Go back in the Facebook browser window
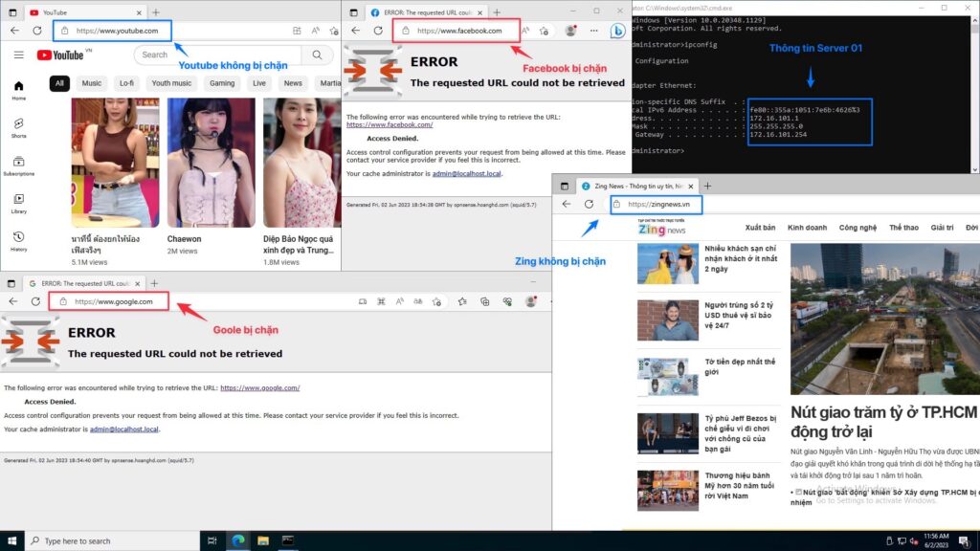The height and width of the screenshot is (551, 980). tap(356, 30)
